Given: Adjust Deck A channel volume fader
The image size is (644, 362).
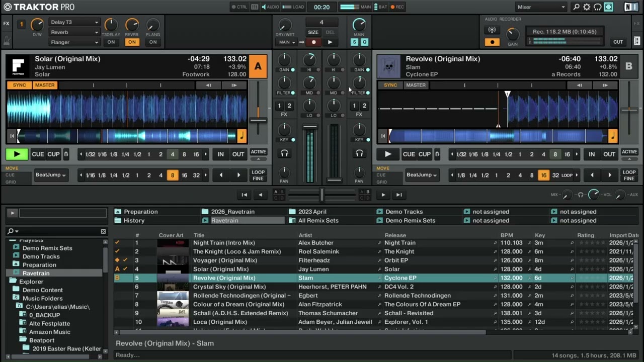Looking at the screenshot, I should coord(310,127).
